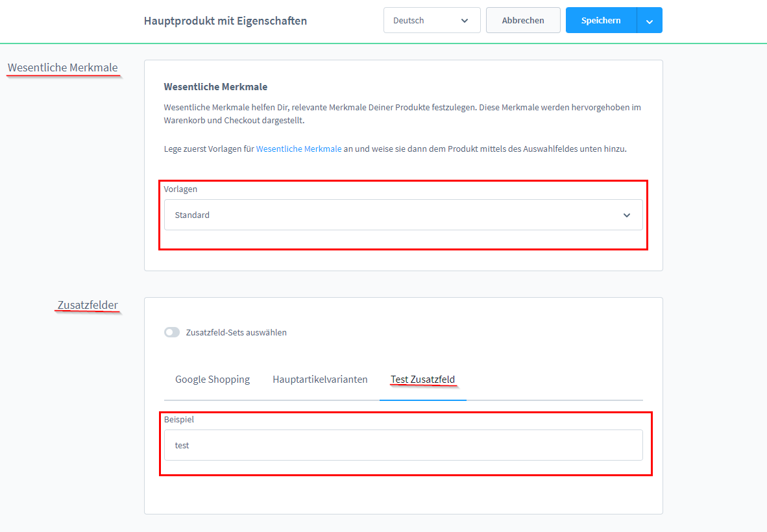Expand the Vorlagen Standard dropdown
Viewport: 767px width, 532px height.
tap(402, 215)
